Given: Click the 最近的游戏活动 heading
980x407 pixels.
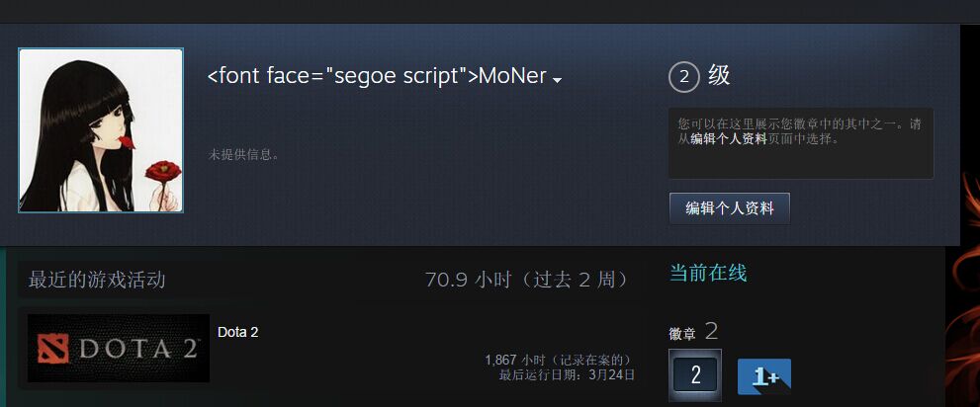Looking at the screenshot, I should (x=97, y=280).
